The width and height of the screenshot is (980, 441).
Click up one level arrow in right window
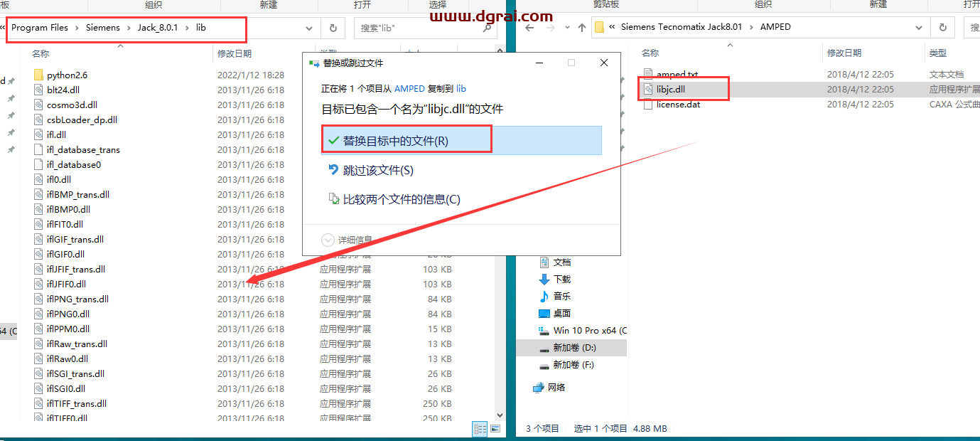(582, 28)
